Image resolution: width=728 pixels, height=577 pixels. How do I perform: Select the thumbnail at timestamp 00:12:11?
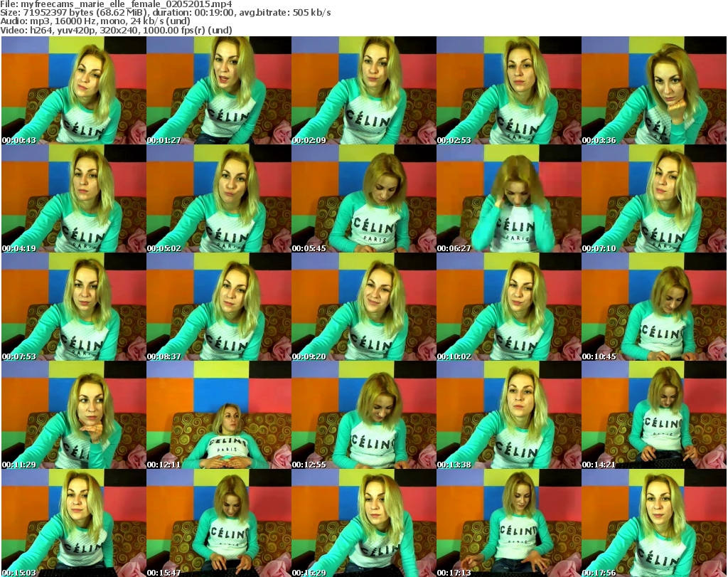(219, 415)
